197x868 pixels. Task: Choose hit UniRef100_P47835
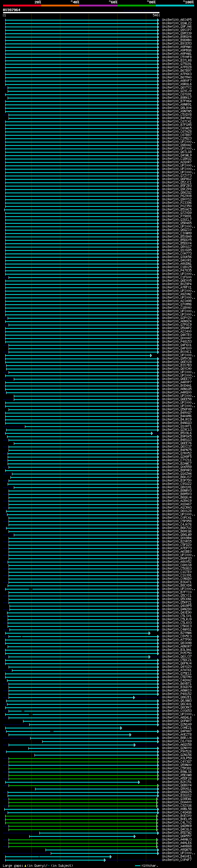point(177,271)
